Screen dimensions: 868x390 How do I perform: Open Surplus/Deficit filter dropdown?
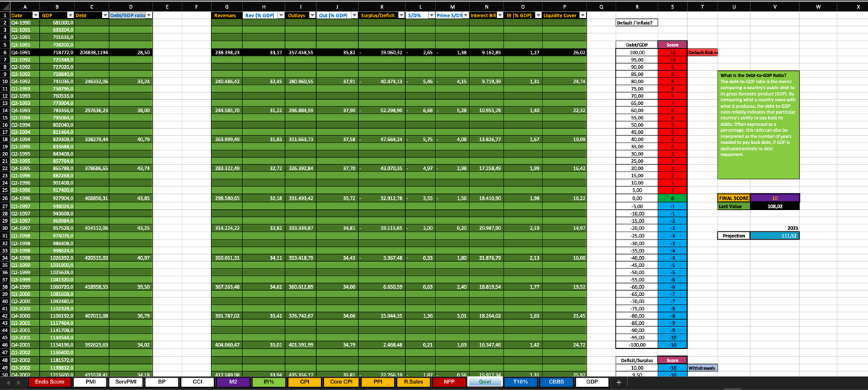(400, 15)
